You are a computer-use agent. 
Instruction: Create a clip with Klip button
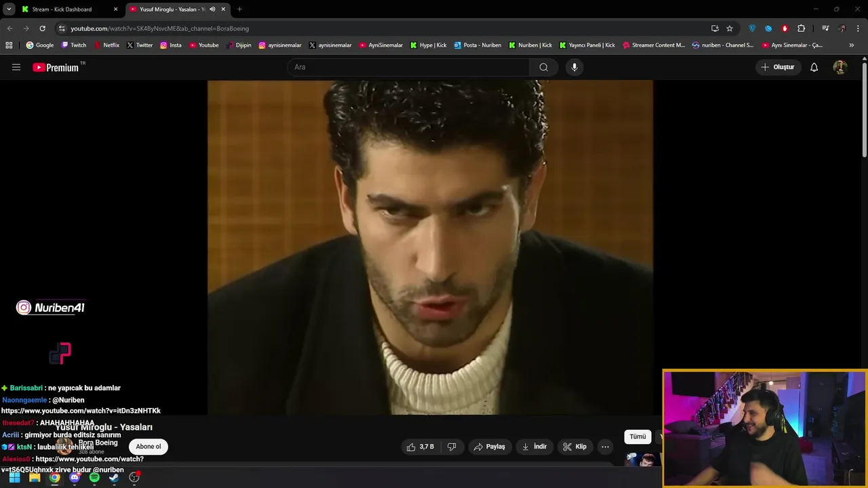(x=574, y=447)
